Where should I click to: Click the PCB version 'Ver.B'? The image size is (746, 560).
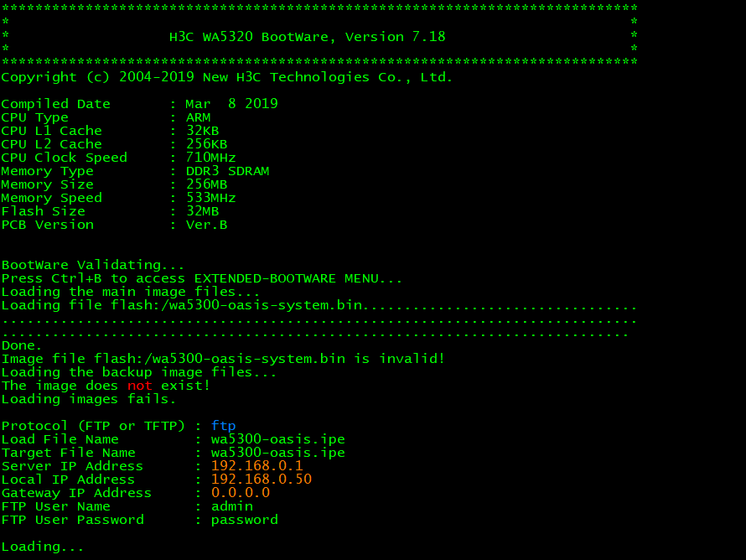[206, 225]
